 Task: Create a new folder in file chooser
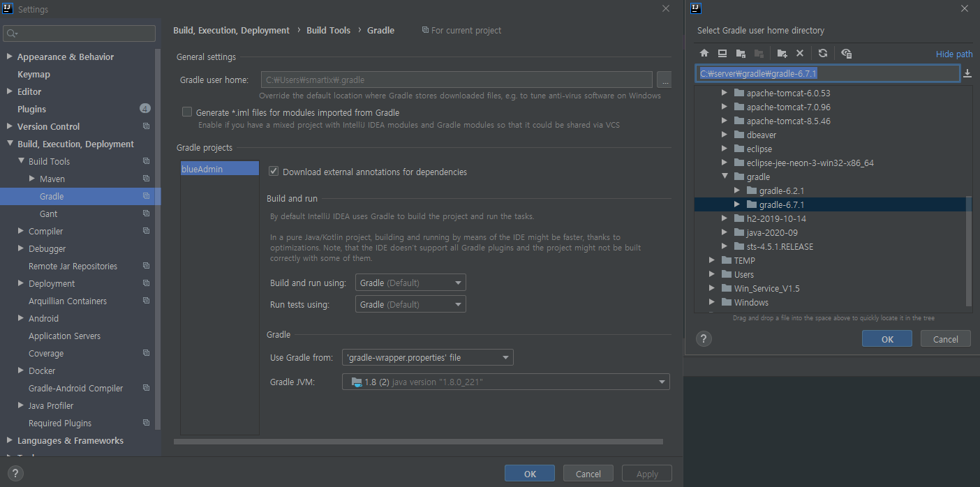tap(782, 53)
